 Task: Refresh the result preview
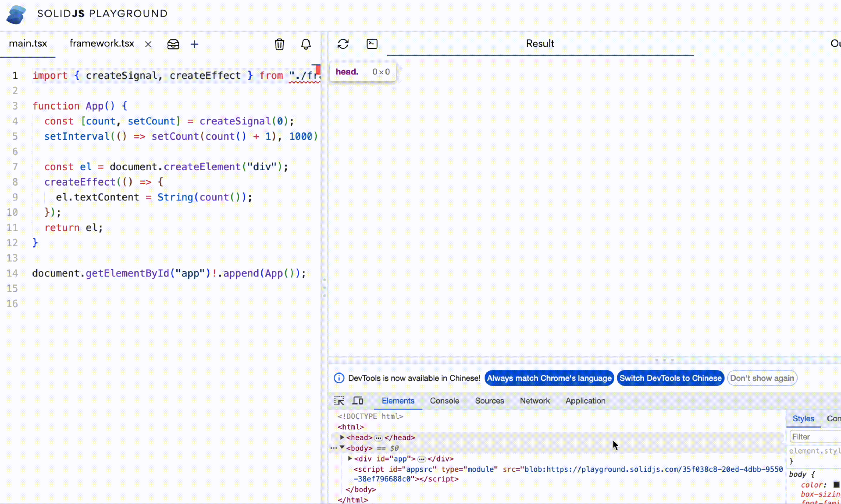[x=343, y=44]
